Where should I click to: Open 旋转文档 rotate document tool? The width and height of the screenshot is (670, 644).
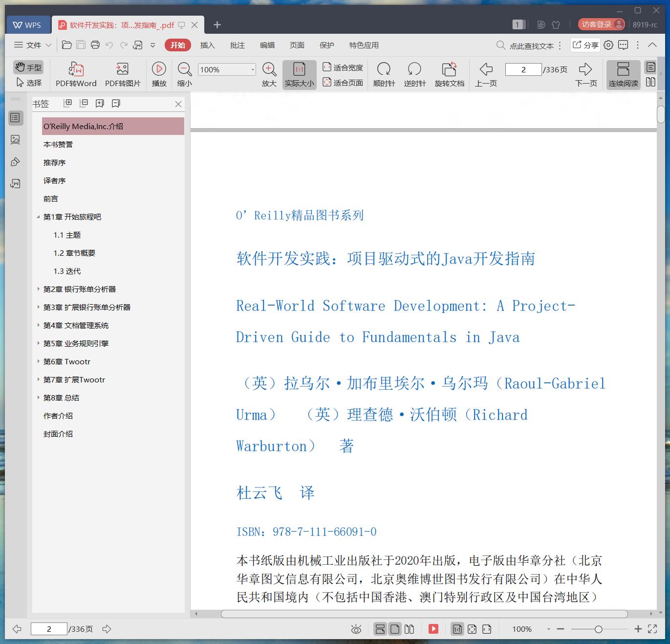click(x=450, y=74)
